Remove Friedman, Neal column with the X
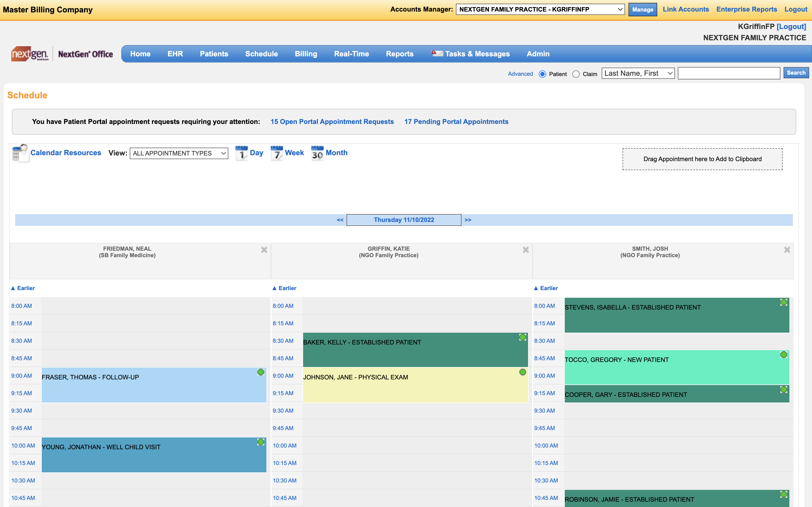The width and height of the screenshot is (812, 507). point(264,250)
